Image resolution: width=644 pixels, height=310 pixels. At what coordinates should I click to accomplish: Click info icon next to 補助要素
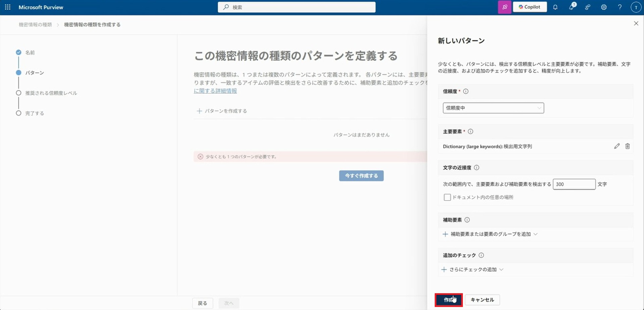467,220
